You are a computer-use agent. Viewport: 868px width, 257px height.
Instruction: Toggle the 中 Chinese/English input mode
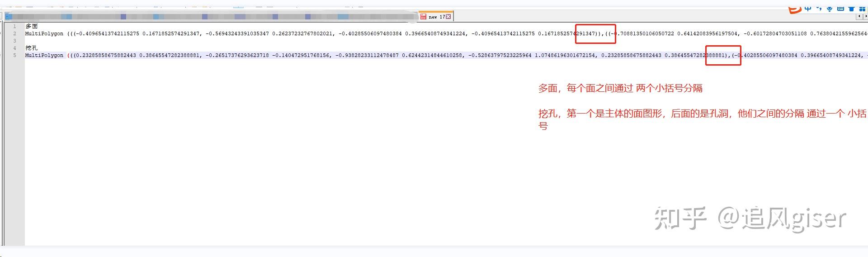tap(808, 9)
